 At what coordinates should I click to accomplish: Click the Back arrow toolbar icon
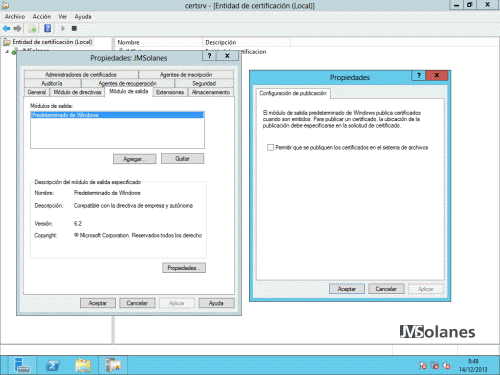click(6, 29)
